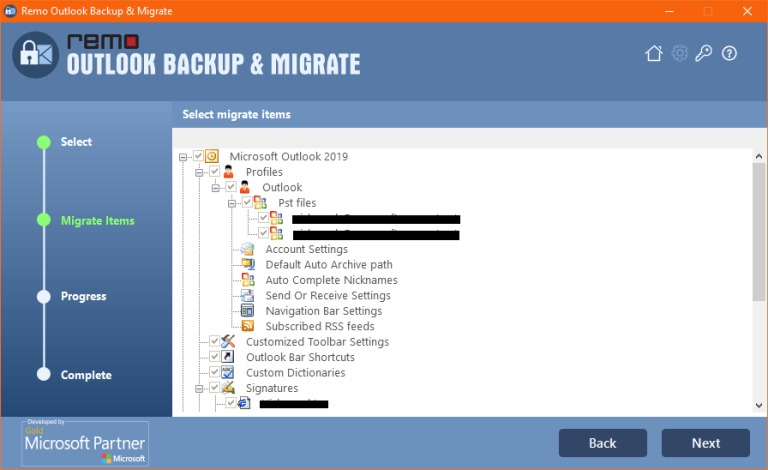This screenshot has width=768, height=470.
Task: Click the Next button
Action: 706,443
